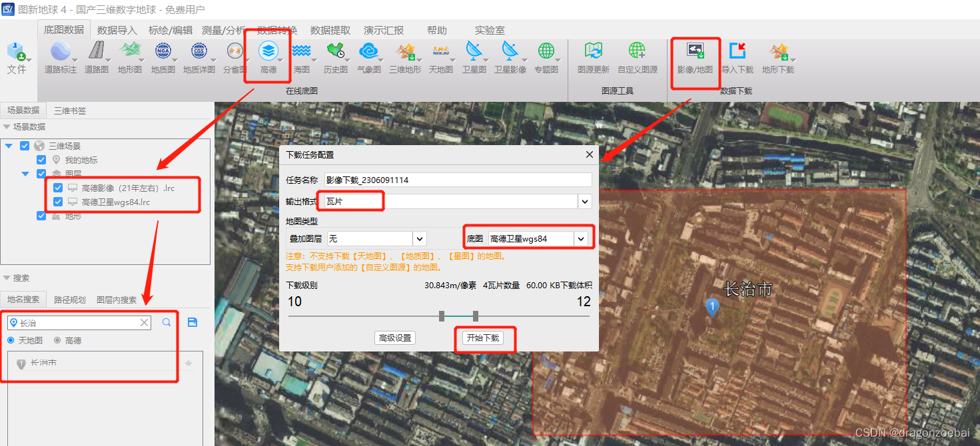Click the star icon next to 长治市 result
Viewport: 980px width, 446px height.
[189, 363]
